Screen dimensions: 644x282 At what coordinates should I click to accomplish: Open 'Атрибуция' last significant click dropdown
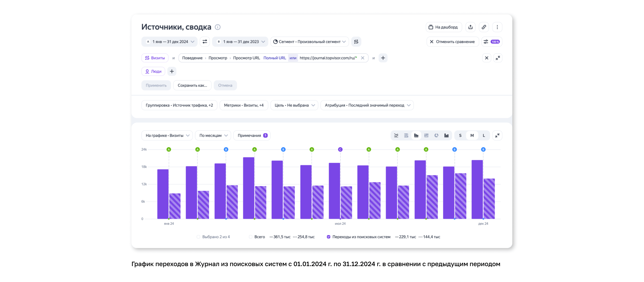coord(367,105)
